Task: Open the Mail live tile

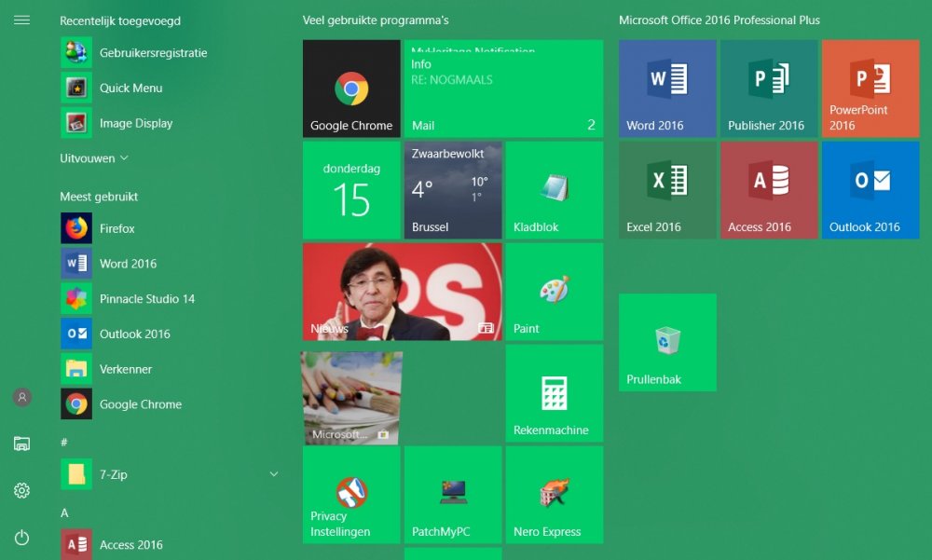Action: 503,89
